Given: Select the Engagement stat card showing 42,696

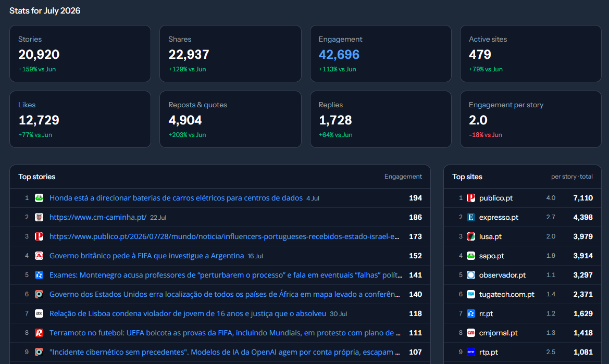Looking at the screenshot, I should [381, 54].
